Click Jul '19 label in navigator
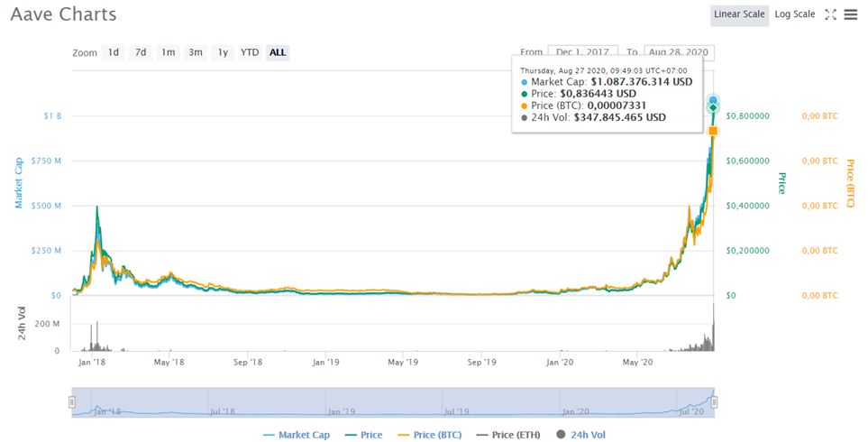The image size is (868, 442). pyautogui.click(x=457, y=411)
